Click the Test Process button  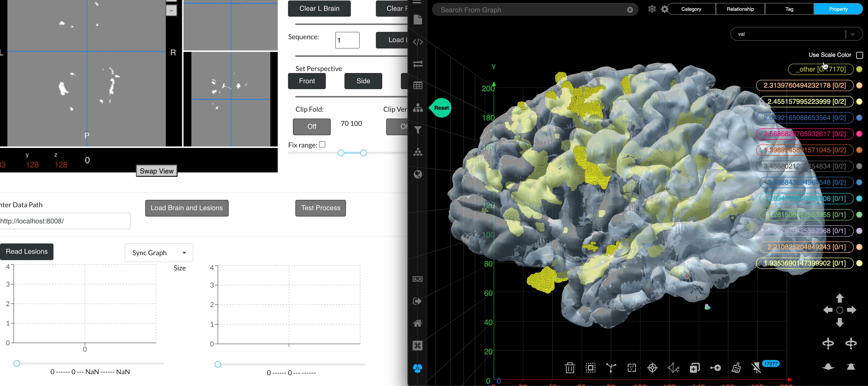tap(320, 208)
